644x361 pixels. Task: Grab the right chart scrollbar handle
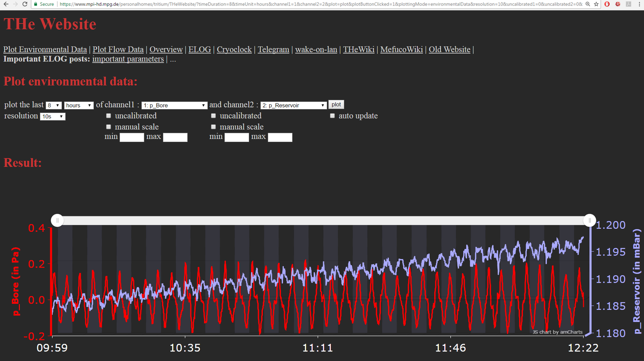click(x=590, y=220)
